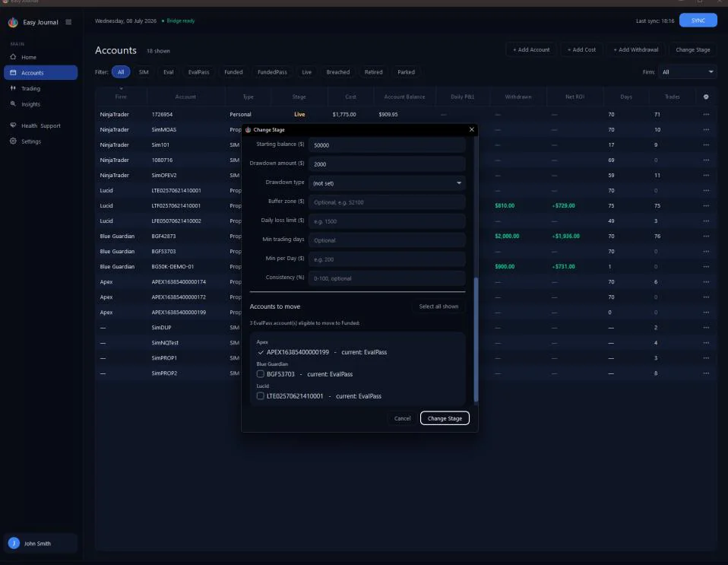Image resolution: width=728 pixels, height=565 pixels.
Task: Open row options for account 1726954
Action: click(x=706, y=114)
